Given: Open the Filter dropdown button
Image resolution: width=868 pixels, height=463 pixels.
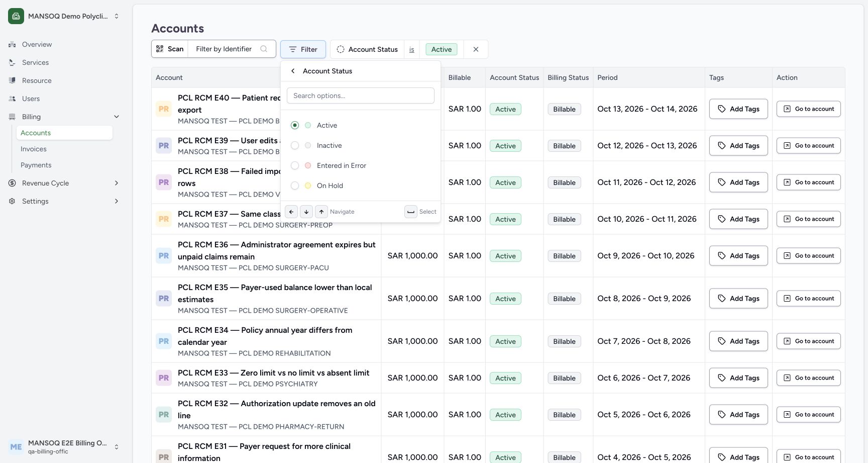Looking at the screenshot, I should coord(303,49).
